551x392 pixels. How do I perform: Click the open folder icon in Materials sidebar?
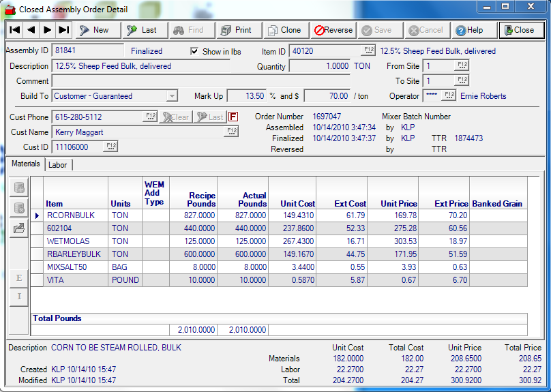19,228
